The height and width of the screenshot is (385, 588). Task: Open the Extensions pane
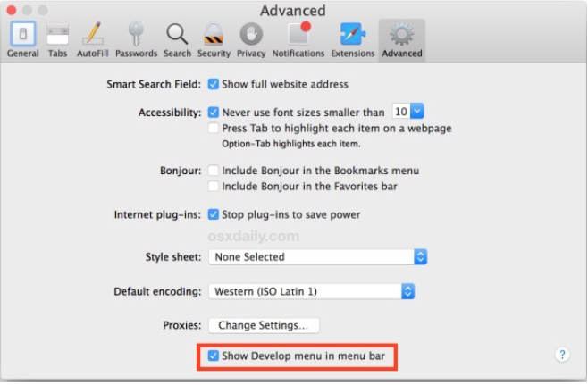[x=352, y=40]
